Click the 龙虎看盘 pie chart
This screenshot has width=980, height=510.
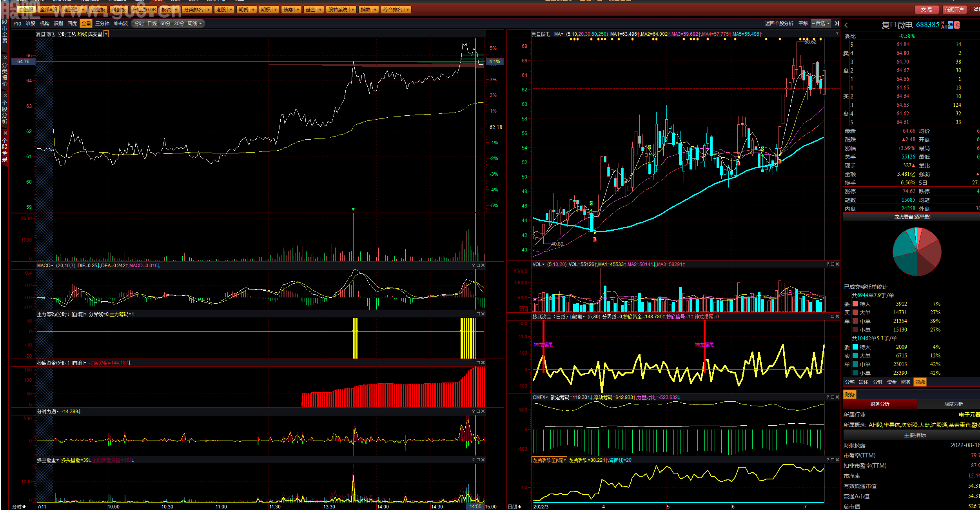click(917, 251)
